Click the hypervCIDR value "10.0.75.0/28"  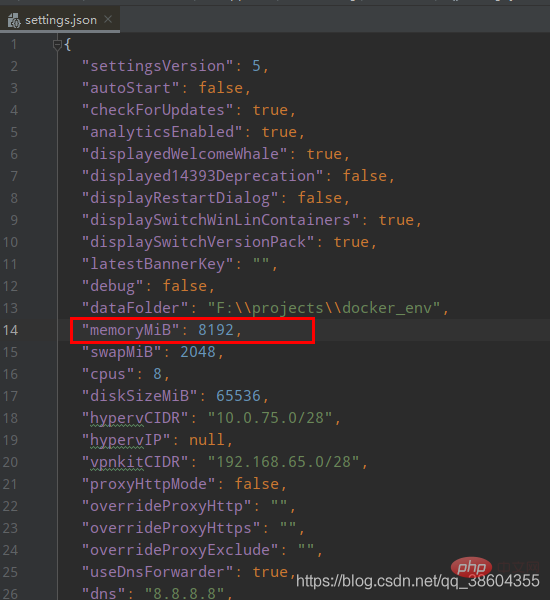(x=270, y=418)
